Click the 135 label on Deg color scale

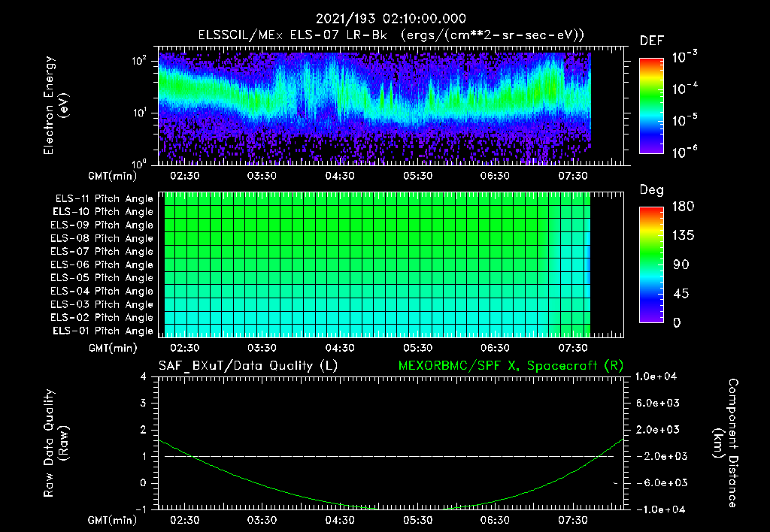point(683,236)
